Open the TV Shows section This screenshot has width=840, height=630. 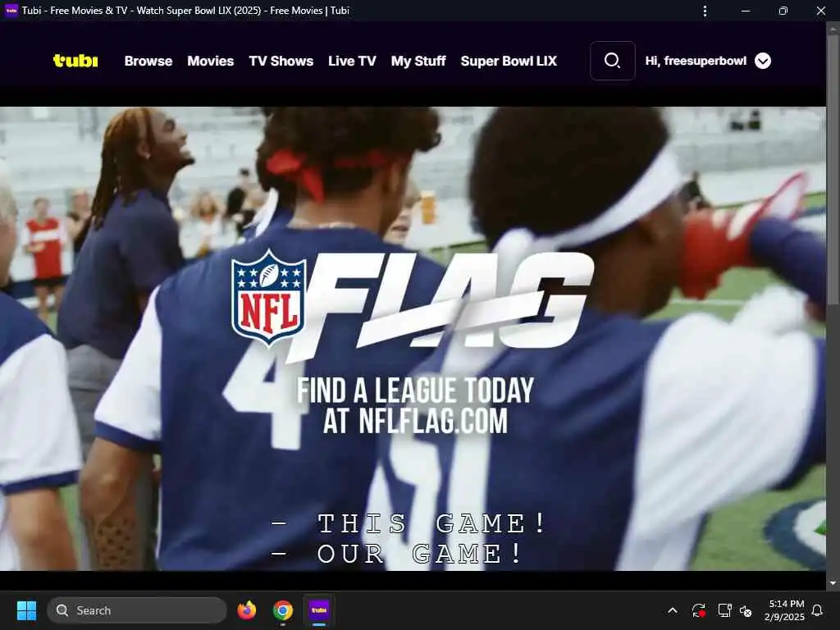click(x=281, y=61)
